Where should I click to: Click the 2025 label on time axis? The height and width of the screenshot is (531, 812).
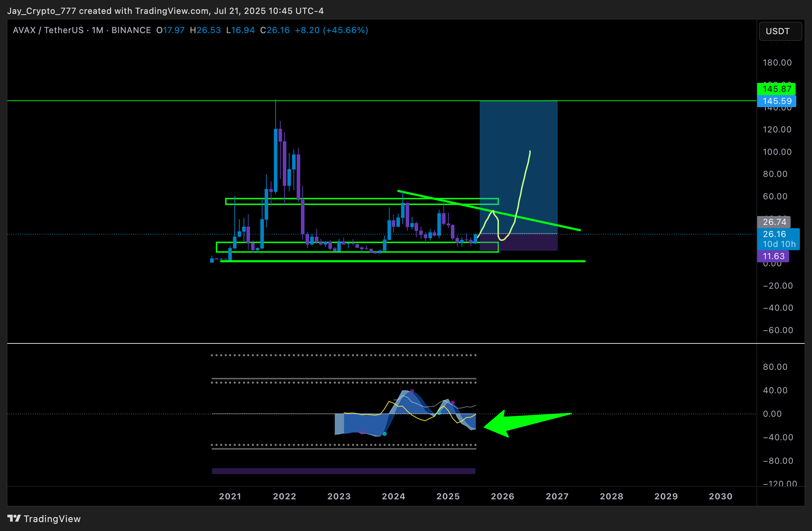[448, 496]
